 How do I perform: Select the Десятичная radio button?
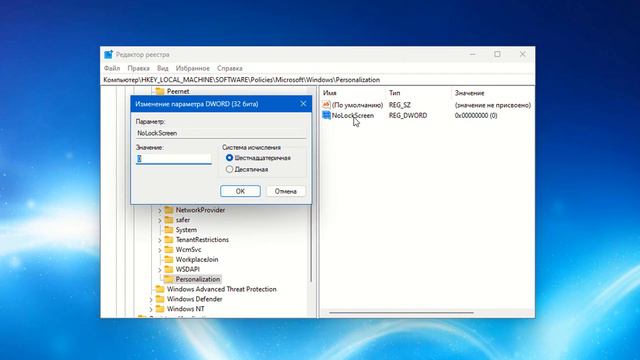(229, 169)
